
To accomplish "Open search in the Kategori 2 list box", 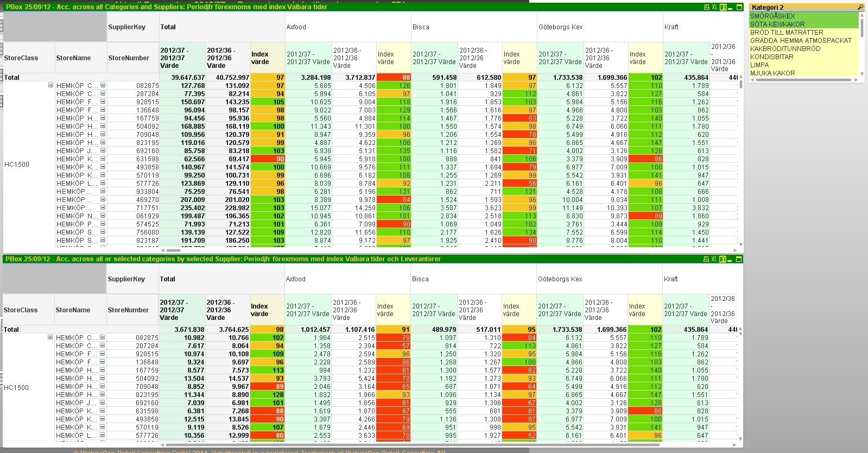I will tap(860, 7).
